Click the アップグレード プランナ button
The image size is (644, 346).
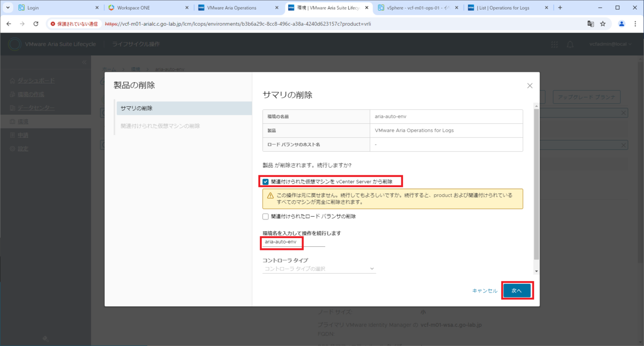coord(587,97)
